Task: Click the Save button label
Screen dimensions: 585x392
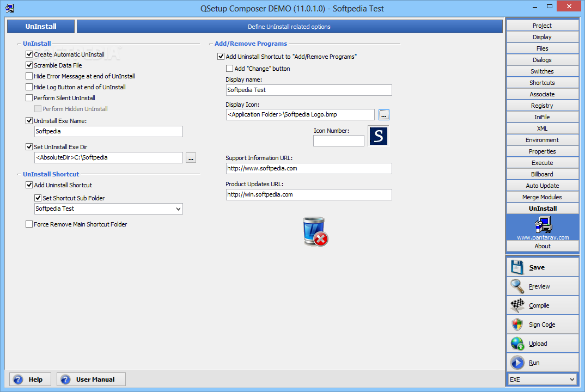Action: coord(537,267)
